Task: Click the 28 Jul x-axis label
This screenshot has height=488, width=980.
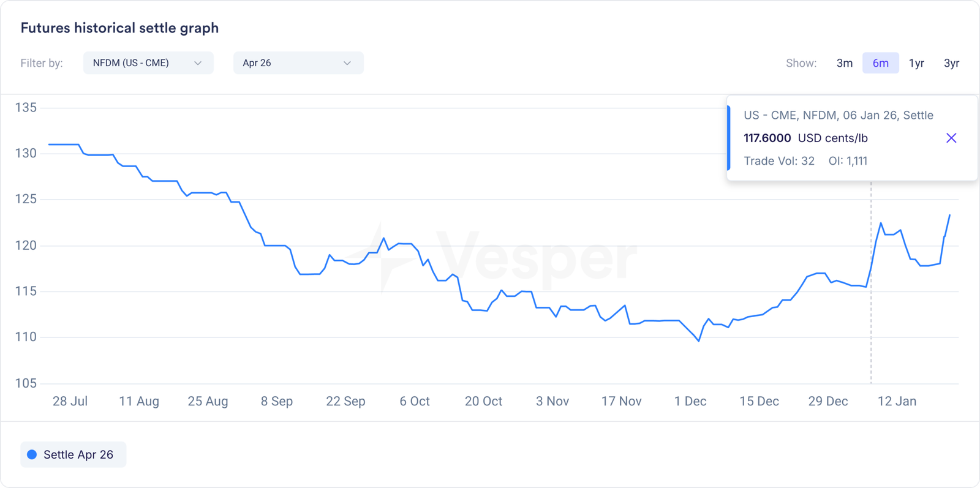Action: (x=70, y=401)
